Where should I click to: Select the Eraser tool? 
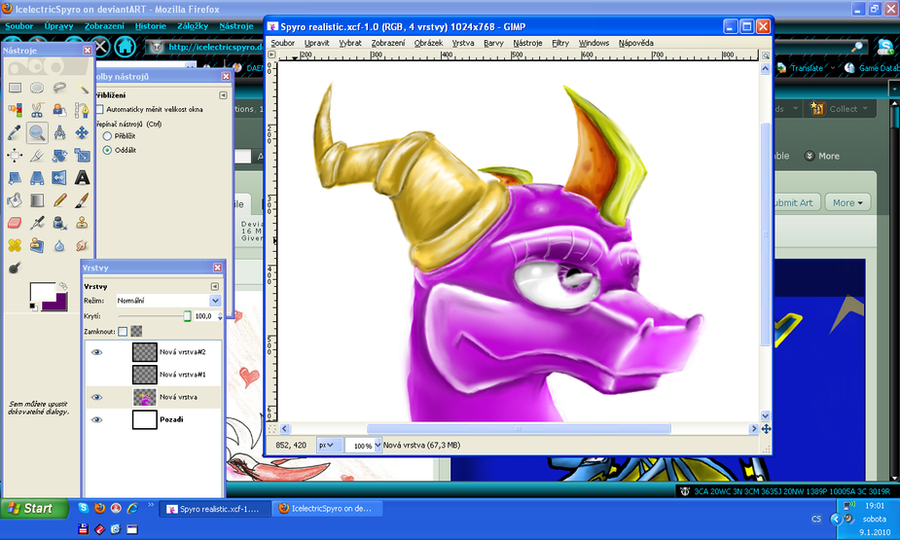(15, 223)
